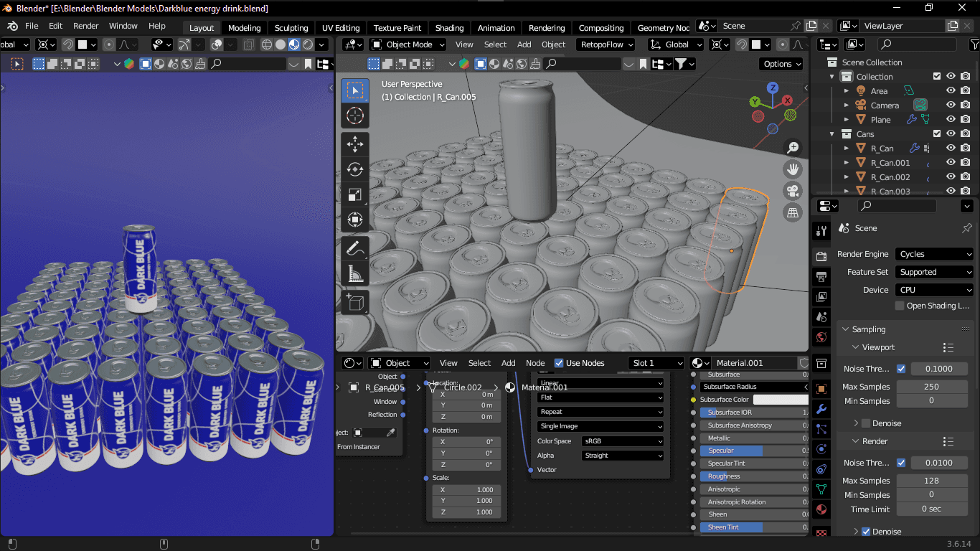Toggle camera view with camera icon

point(793,191)
